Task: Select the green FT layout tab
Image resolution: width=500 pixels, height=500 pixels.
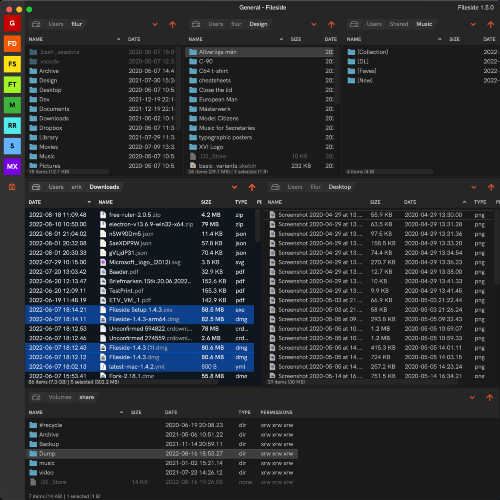Action: 12,85
